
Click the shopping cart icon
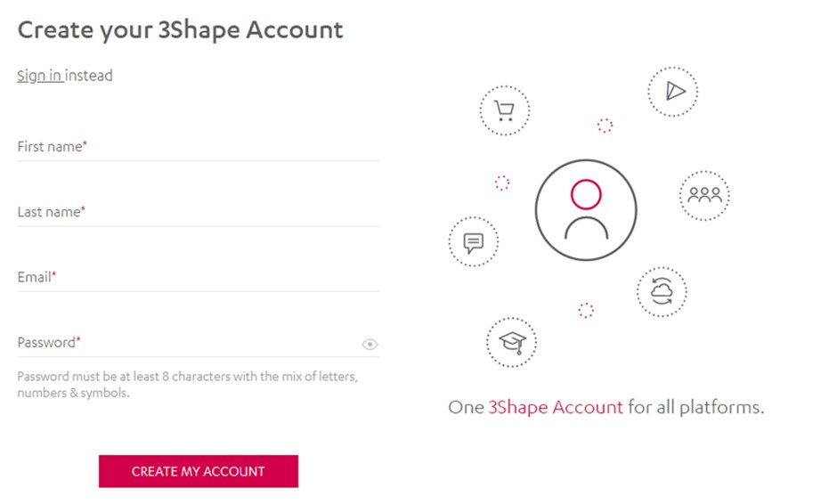coord(504,111)
